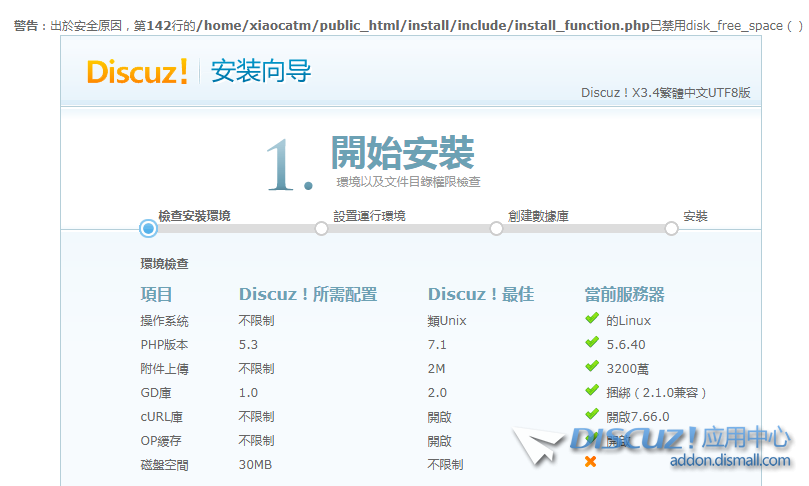809x486 pixels.
Task: Click the green check beside 的Linux
Action: [x=592, y=320]
